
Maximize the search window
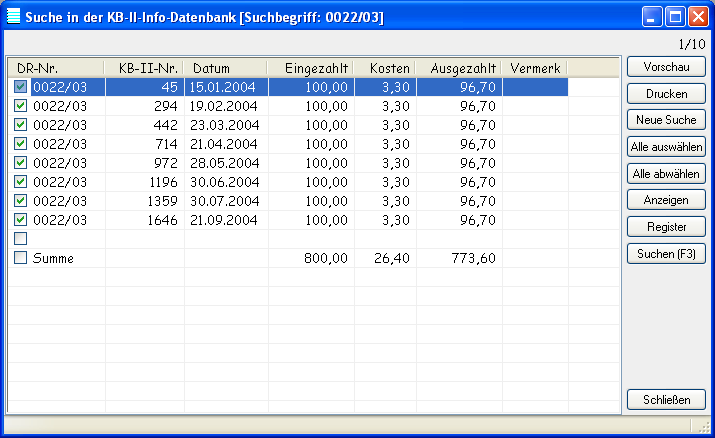click(675, 18)
